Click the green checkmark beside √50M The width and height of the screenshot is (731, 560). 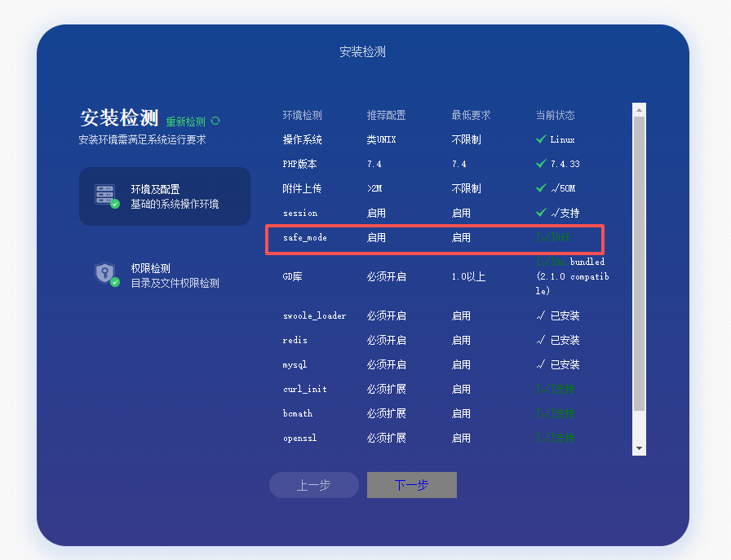click(541, 188)
